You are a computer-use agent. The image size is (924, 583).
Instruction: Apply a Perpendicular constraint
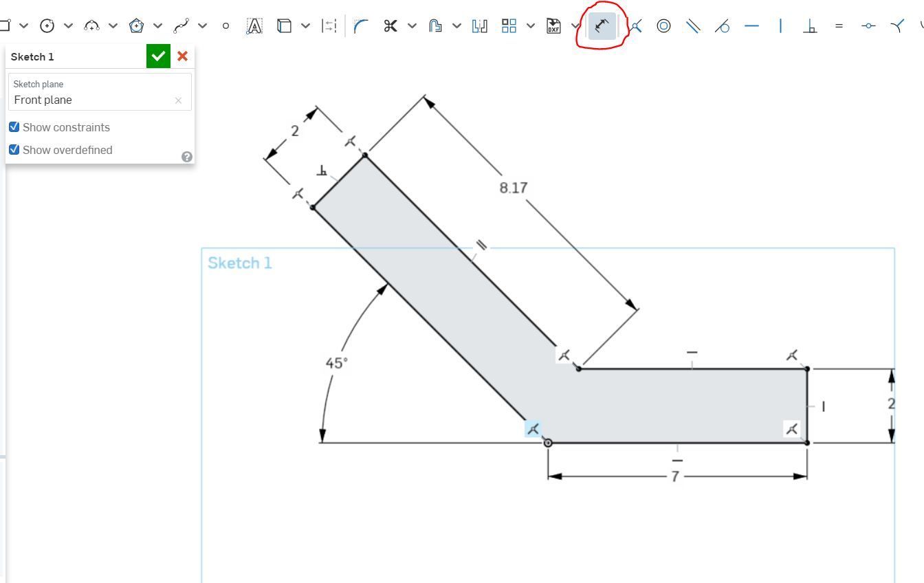(811, 25)
